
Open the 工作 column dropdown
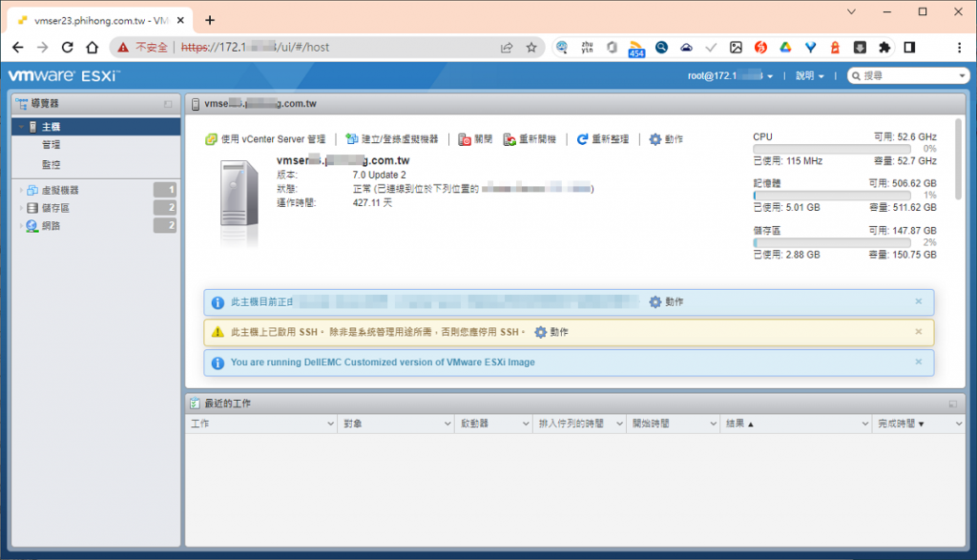(x=330, y=424)
